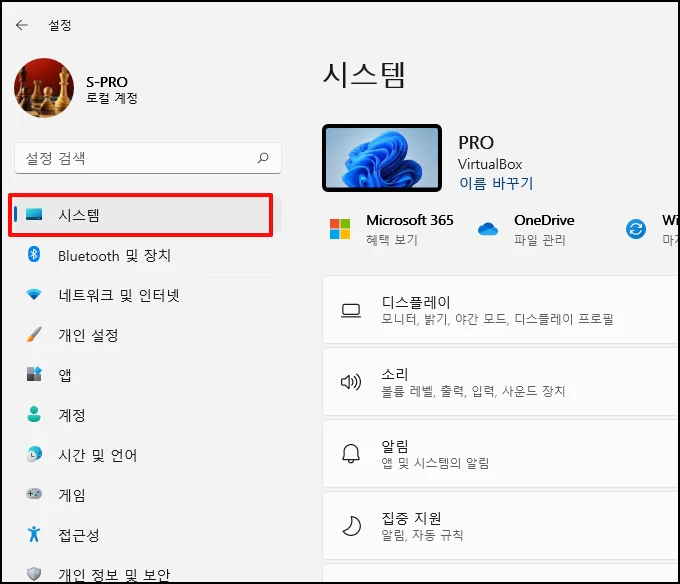The width and height of the screenshot is (680, 584).
Task: Click the Bluetooth icon in sidebar
Action: click(34, 254)
